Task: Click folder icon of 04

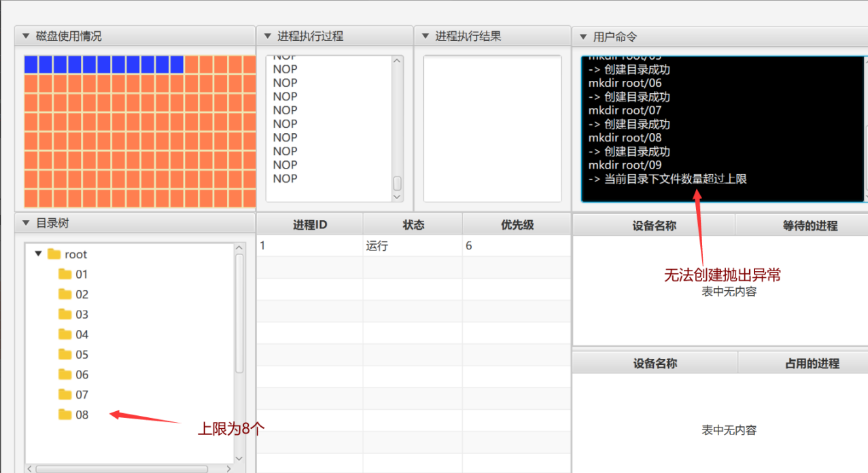Action: click(x=65, y=334)
